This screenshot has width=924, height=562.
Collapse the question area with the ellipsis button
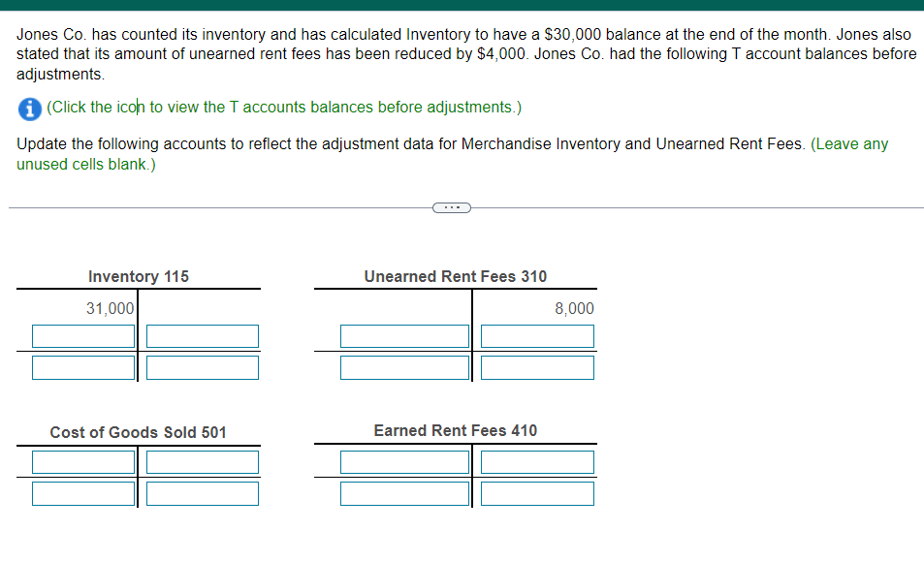(451, 206)
